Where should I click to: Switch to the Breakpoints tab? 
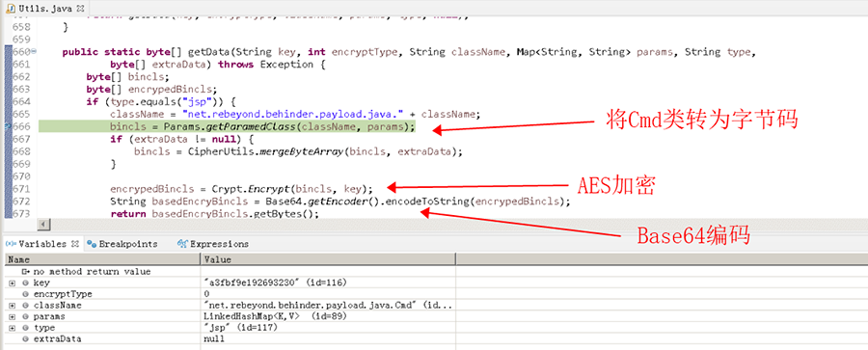tap(122, 244)
